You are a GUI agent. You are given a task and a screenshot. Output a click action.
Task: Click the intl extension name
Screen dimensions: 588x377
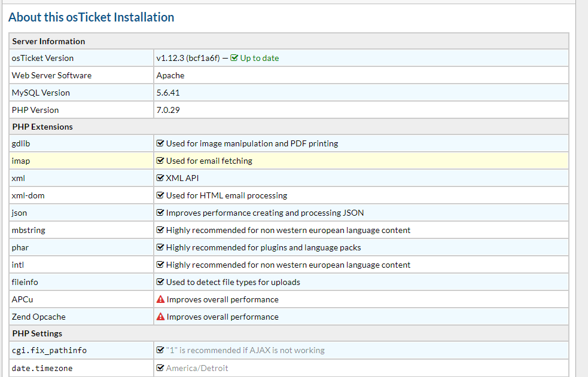[x=17, y=265]
